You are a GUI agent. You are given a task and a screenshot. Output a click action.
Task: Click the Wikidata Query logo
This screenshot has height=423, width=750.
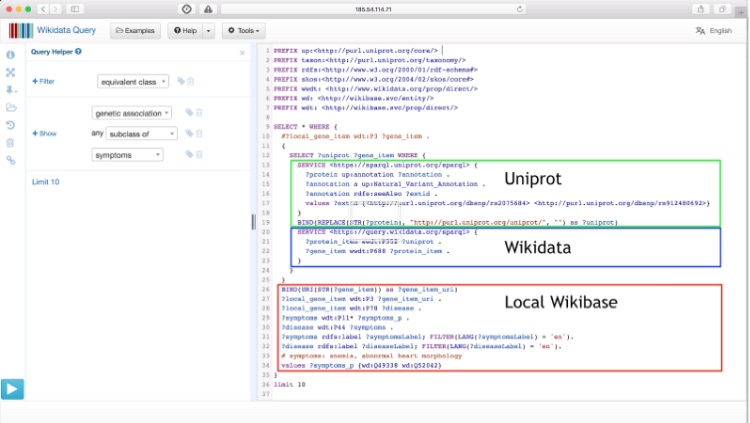[52, 30]
